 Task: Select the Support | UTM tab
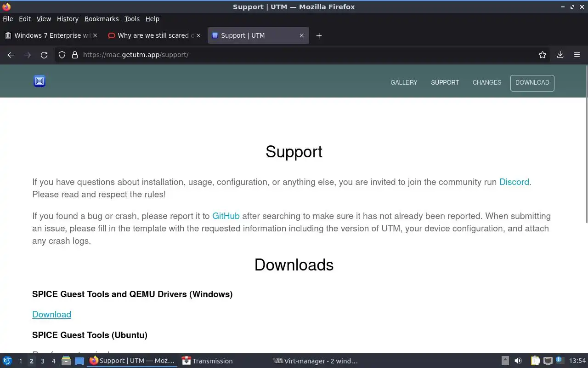258,35
